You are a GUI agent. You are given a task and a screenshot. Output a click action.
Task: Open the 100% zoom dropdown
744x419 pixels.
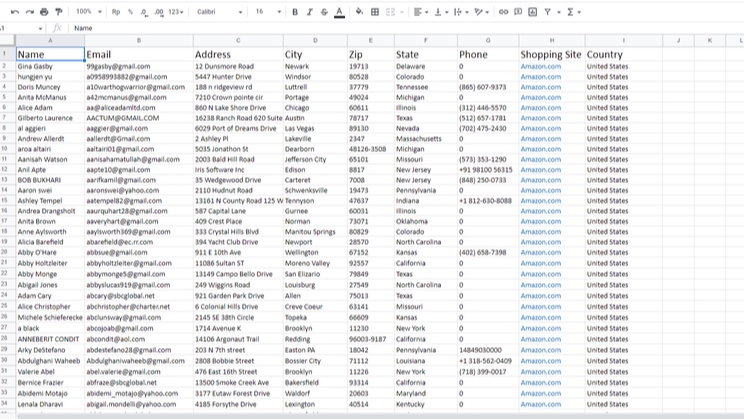point(89,12)
